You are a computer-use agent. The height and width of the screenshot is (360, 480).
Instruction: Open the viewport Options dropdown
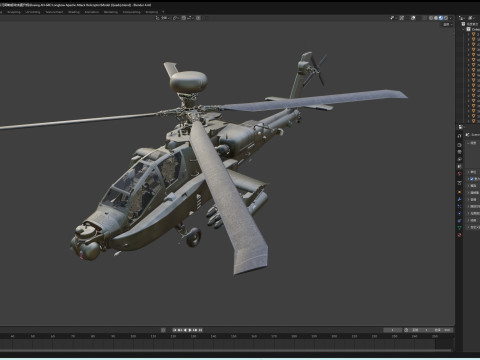(x=447, y=25)
